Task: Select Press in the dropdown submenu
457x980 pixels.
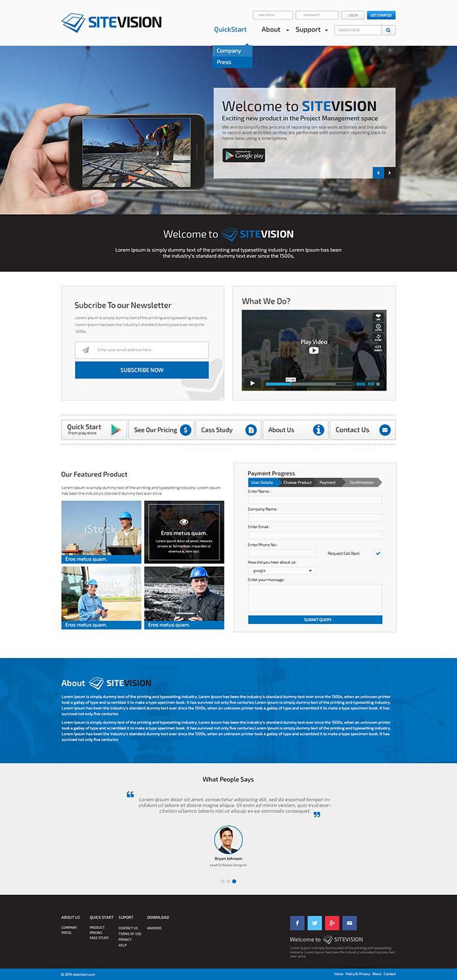Action: coord(232,62)
